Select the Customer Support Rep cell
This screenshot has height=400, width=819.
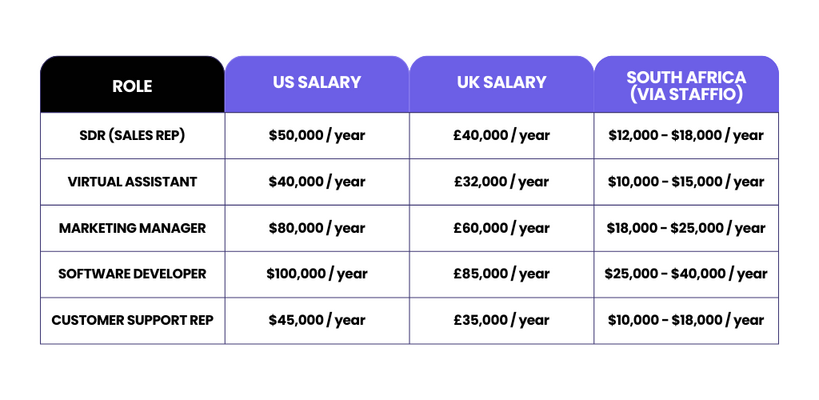(132, 321)
